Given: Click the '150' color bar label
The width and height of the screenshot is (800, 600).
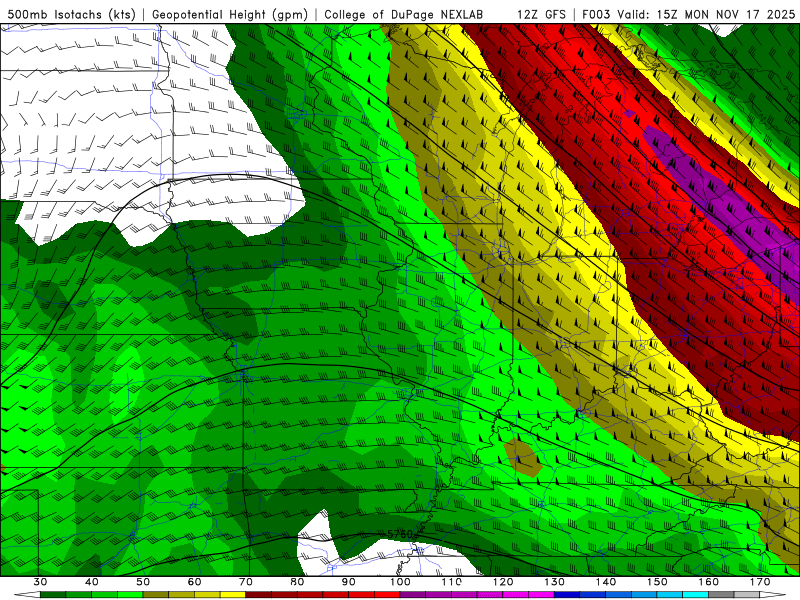Looking at the screenshot, I should [x=657, y=582].
